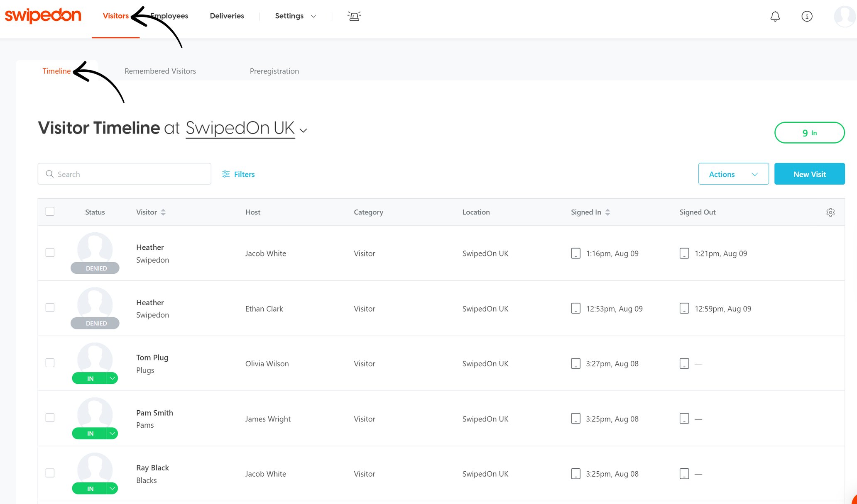Click the visitor Search field
Screen dimensions: 857x504
coord(125,174)
